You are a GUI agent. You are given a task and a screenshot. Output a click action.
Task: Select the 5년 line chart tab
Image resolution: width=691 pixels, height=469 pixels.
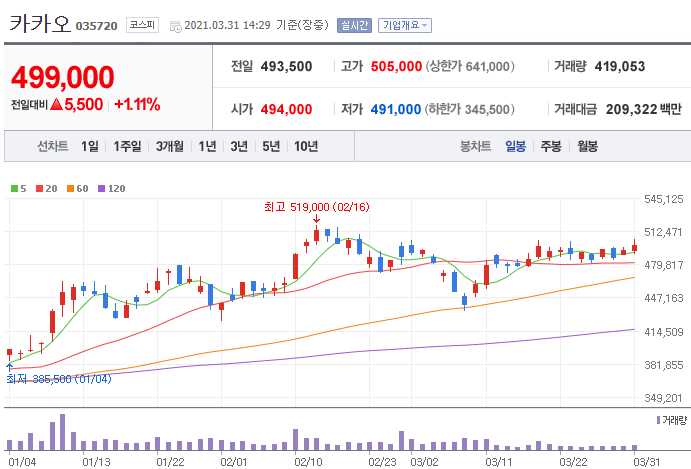point(271,146)
